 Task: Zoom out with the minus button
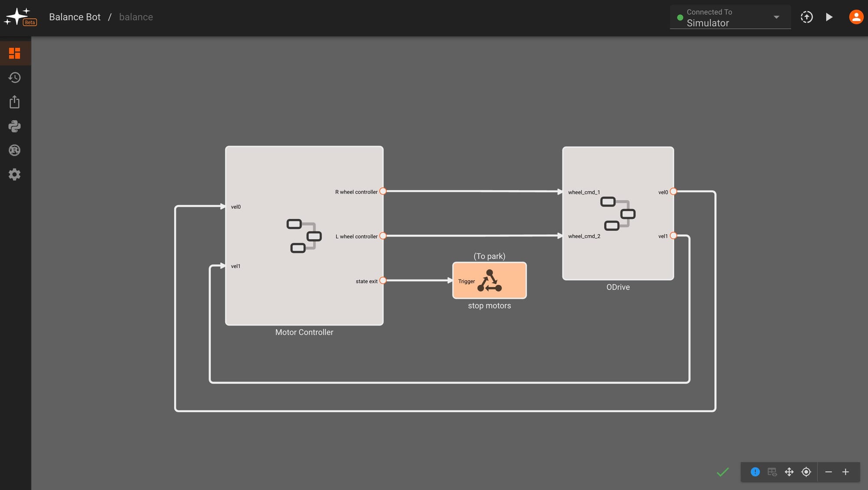coord(829,472)
